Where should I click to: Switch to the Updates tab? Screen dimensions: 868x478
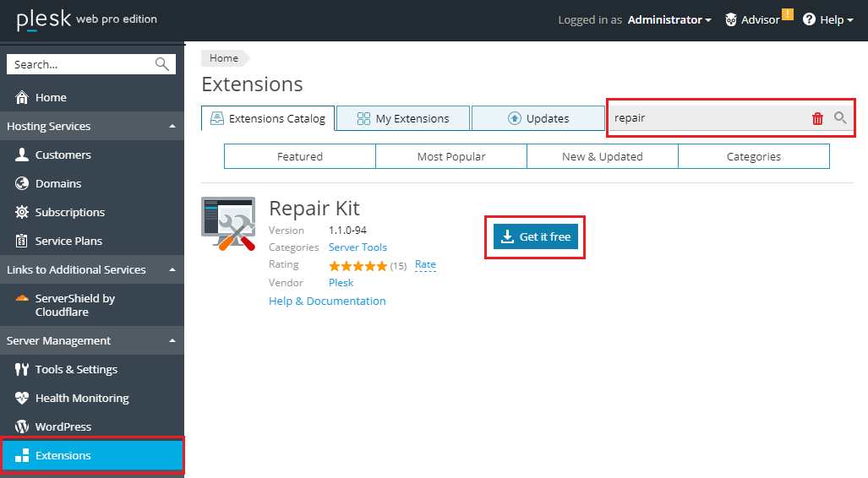(538, 118)
